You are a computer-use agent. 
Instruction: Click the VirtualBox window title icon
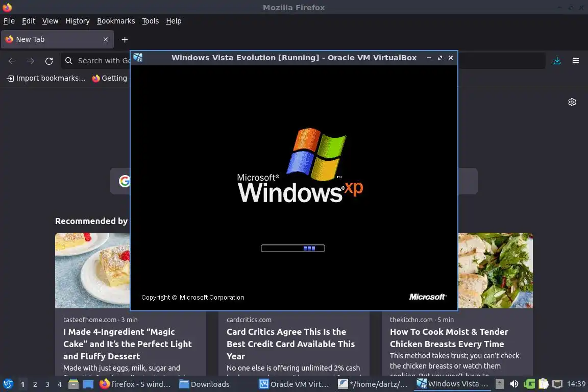coord(138,58)
